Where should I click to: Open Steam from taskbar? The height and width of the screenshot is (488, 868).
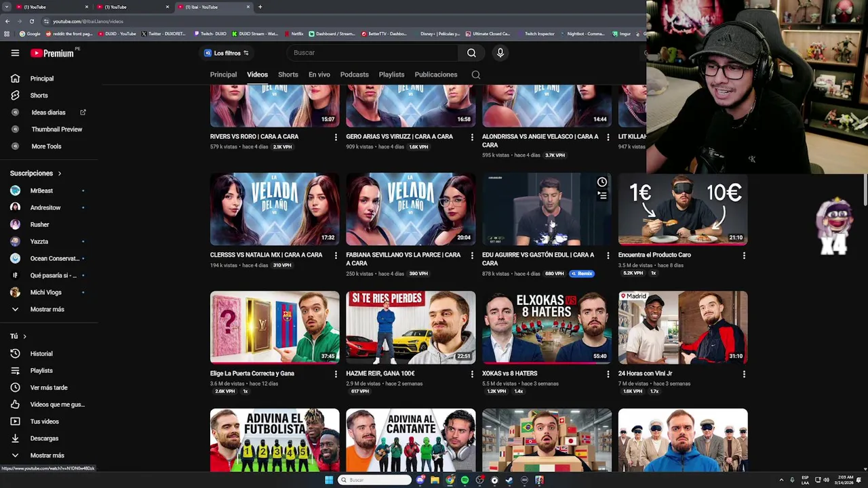pos(509,480)
